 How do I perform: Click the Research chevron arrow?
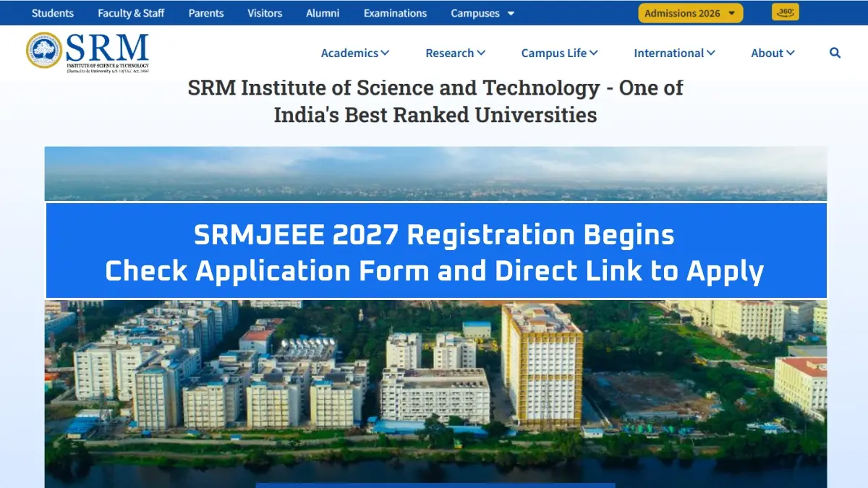[481, 53]
